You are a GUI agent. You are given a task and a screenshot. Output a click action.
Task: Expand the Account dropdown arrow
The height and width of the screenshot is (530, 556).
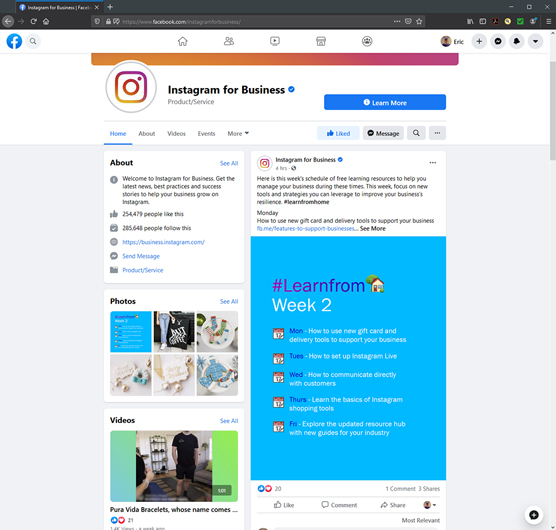[x=535, y=41]
